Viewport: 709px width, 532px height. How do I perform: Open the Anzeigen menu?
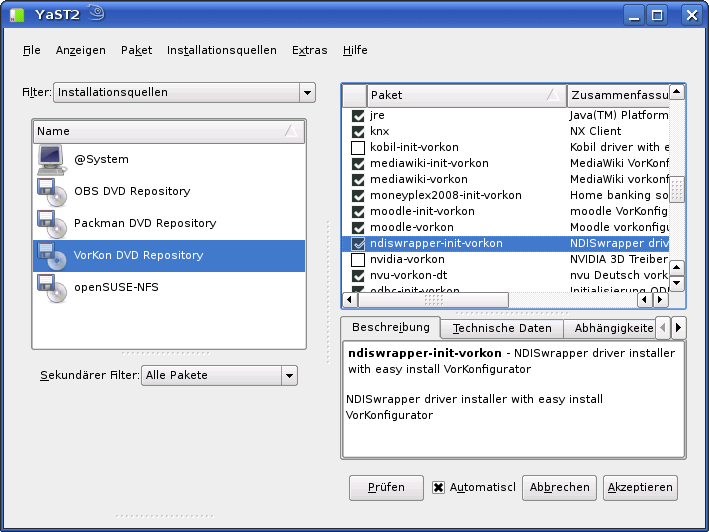pyautogui.click(x=80, y=50)
